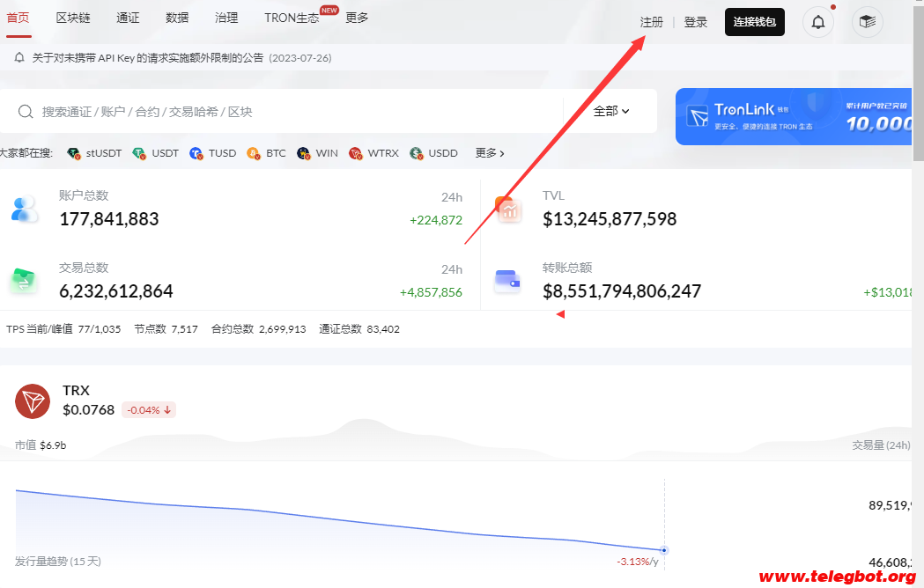This screenshot has width=924, height=588.
Task: Open the API Key announcement link
Action: coord(148,58)
